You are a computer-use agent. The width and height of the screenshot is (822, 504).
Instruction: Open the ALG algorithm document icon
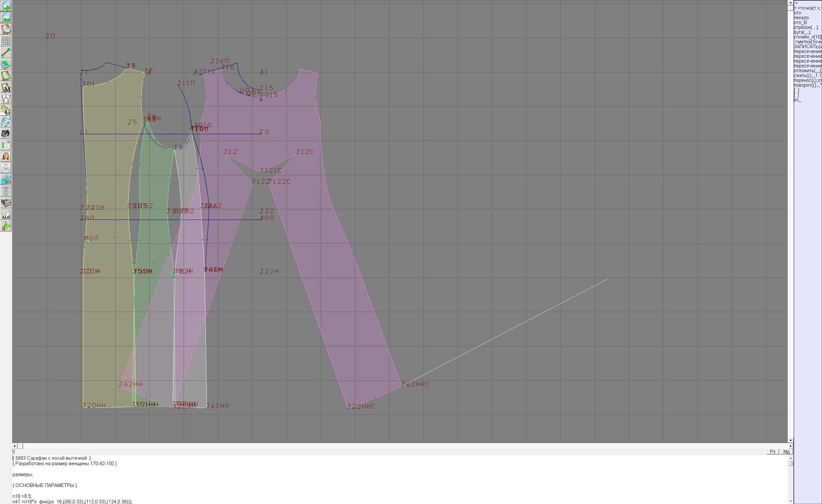[x=6, y=214]
